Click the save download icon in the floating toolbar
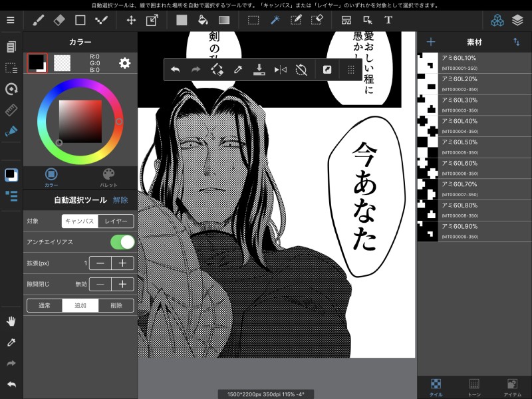 tap(259, 70)
